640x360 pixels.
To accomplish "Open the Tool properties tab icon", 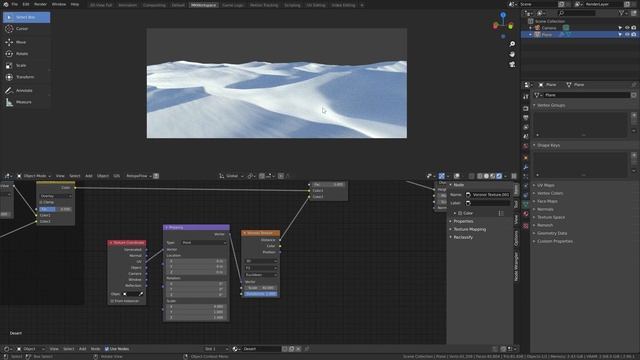I will (526, 97).
